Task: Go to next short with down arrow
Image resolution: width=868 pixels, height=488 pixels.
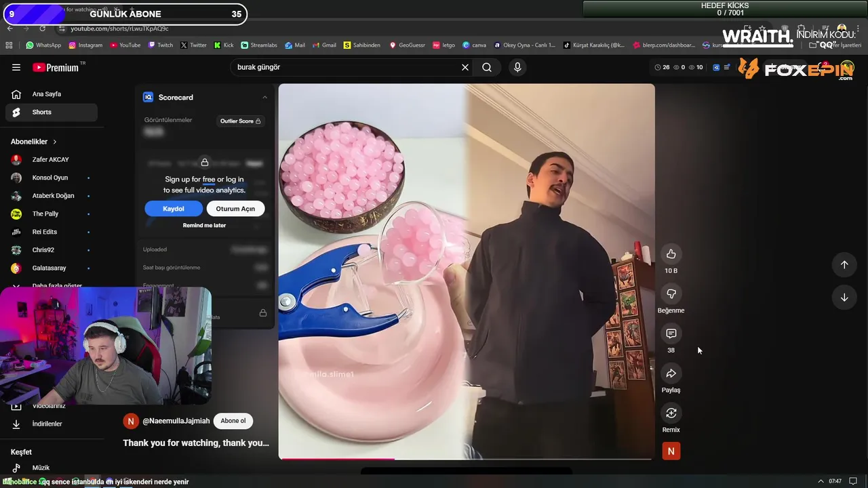Action: tap(844, 297)
